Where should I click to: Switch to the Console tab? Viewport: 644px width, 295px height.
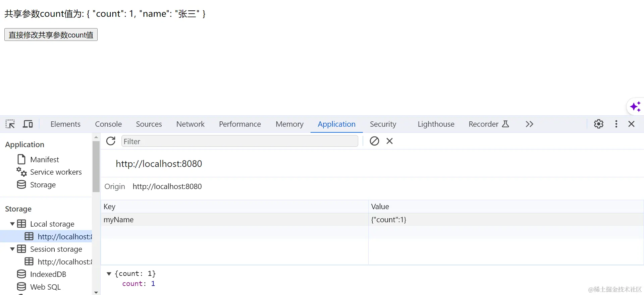pos(108,124)
